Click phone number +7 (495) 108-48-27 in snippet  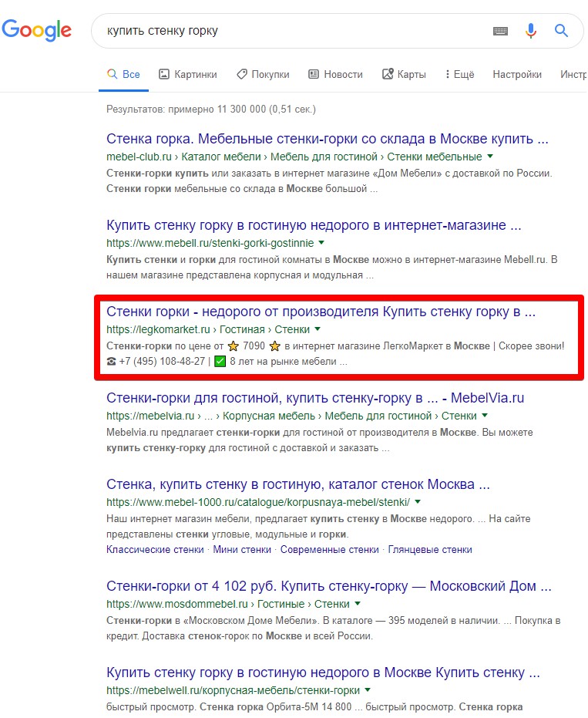point(162,361)
